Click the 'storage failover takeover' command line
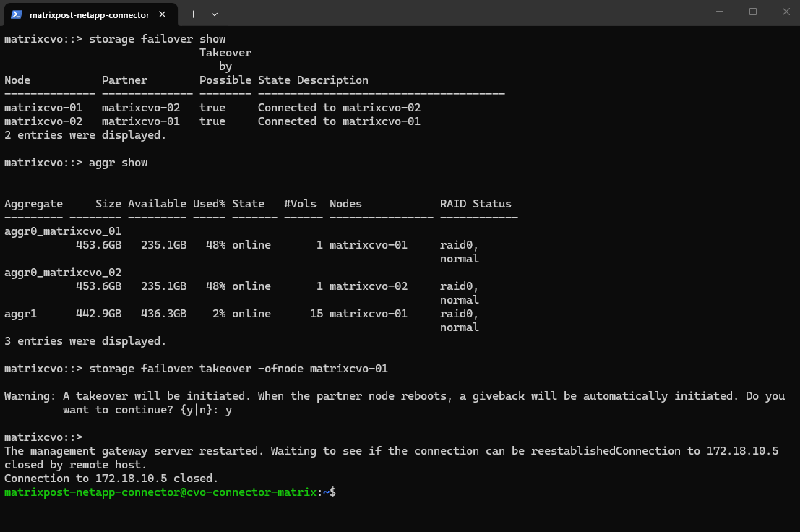Viewport: 800px width, 532px height. click(x=238, y=369)
